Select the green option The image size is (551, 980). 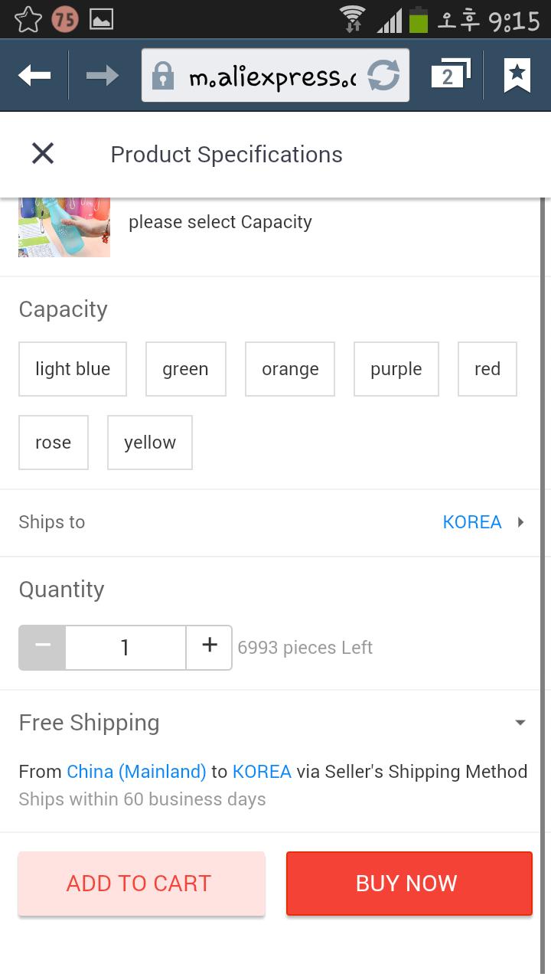tap(185, 369)
